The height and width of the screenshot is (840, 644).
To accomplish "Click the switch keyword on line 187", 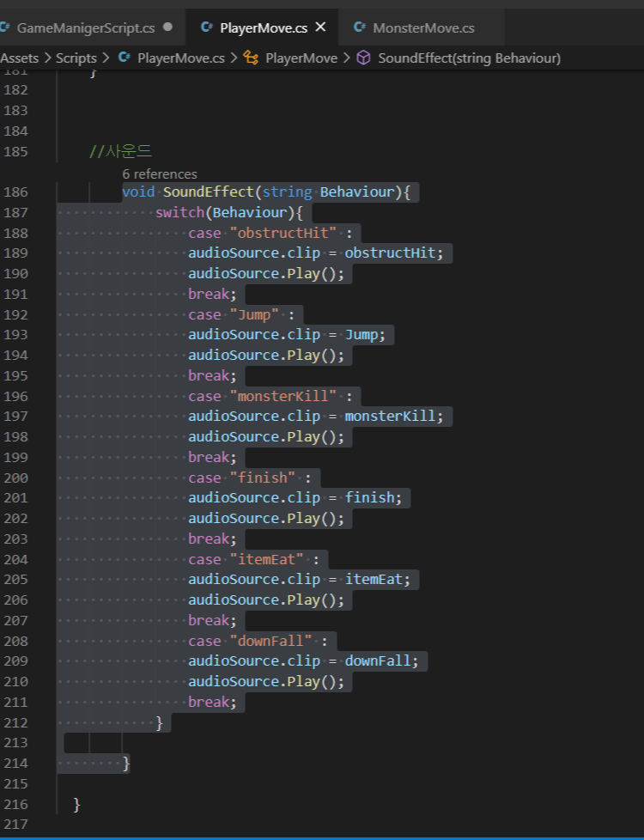I will click(180, 213).
